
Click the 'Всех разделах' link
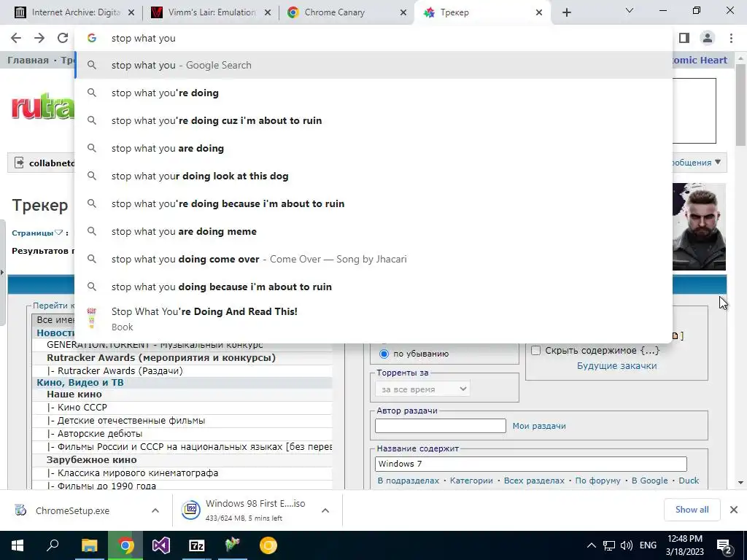point(534,481)
